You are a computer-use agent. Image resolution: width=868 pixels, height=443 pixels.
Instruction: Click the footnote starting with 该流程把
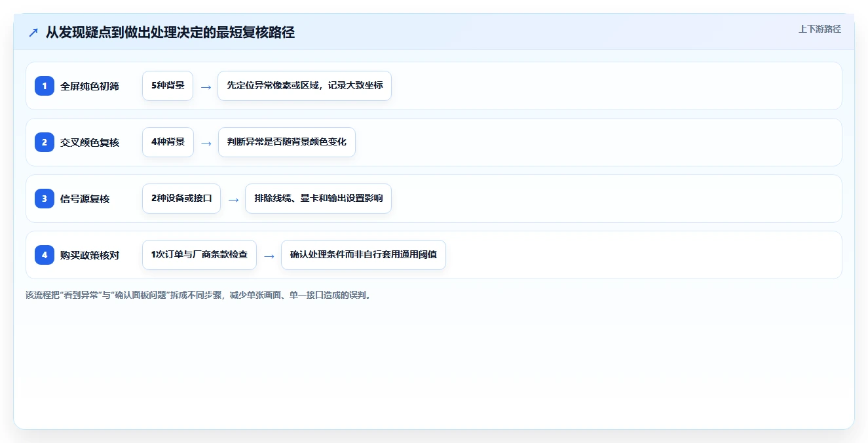point(199,295)
